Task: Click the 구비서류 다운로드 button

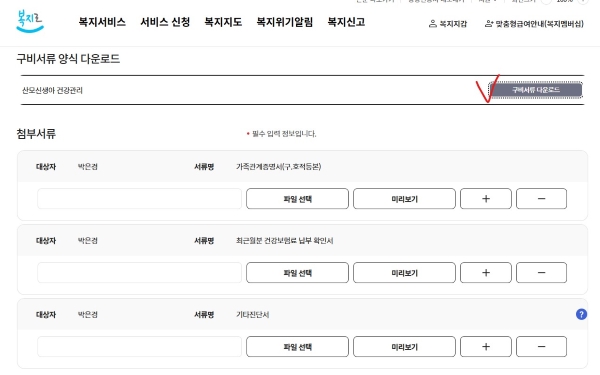Action: [536, 90]
